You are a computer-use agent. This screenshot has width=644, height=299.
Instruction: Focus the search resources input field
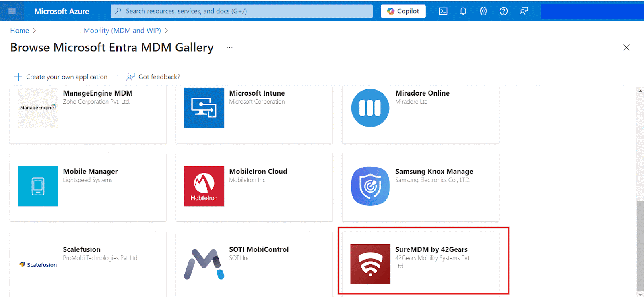242,11
